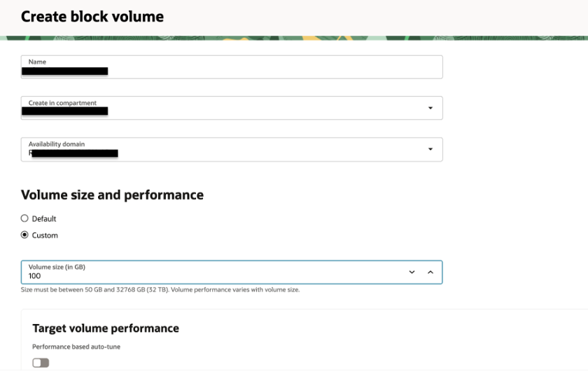Screen dimensions: 588x385
Task: Click the "Default" option label text
Action: tap(44, 219)
